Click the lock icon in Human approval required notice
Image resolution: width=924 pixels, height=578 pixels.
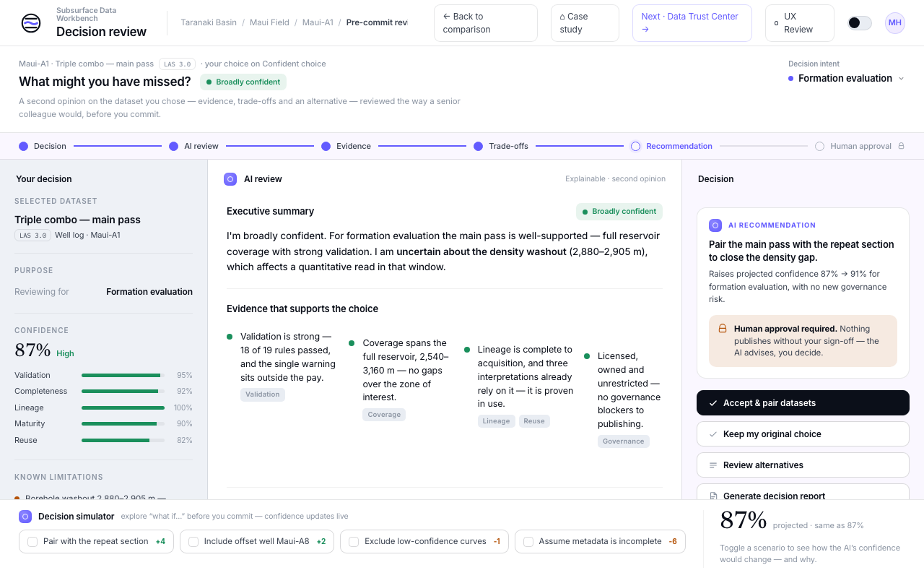tap(723, 329)
